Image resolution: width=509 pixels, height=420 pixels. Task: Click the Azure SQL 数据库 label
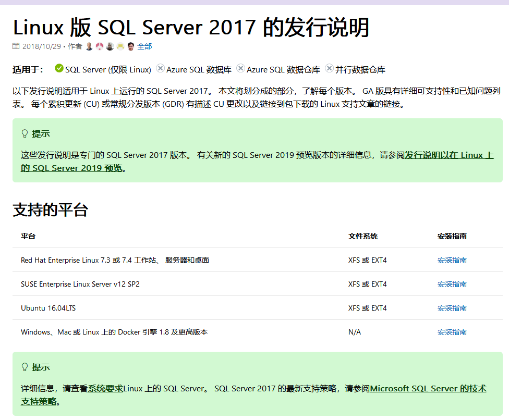pyautogui.click(x=199, y=70)
